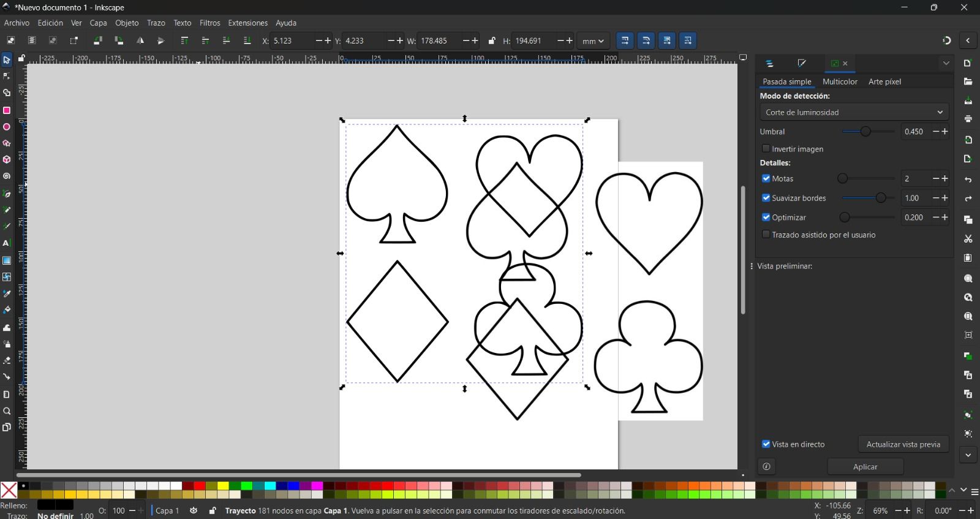Adjust the Suavizar bordes slider handle
Image resolution: width=980 pixels, height=519 pixels.
881,198
